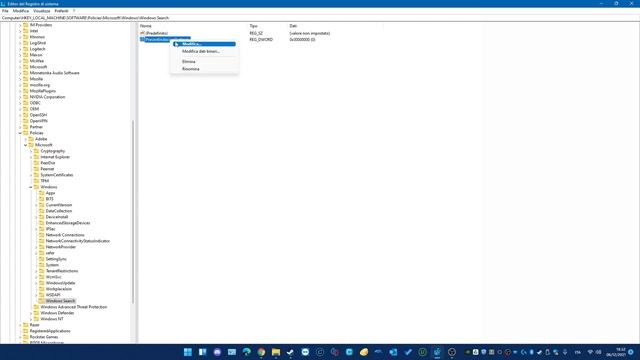Select the Intel folder icon
The width and height of the screenshot is (640, 360).
pyautogui.click(x=25, y=31)
